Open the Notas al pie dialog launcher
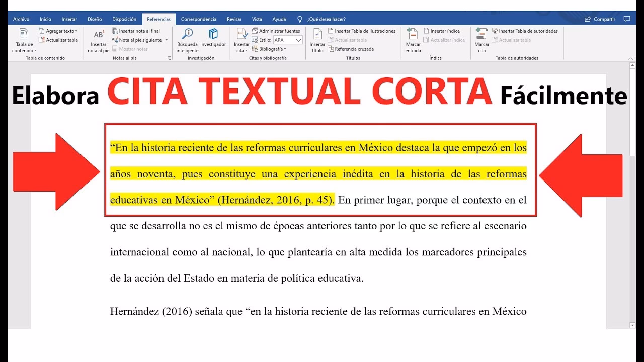The image size is (644, 362). (x=170, y=58)
